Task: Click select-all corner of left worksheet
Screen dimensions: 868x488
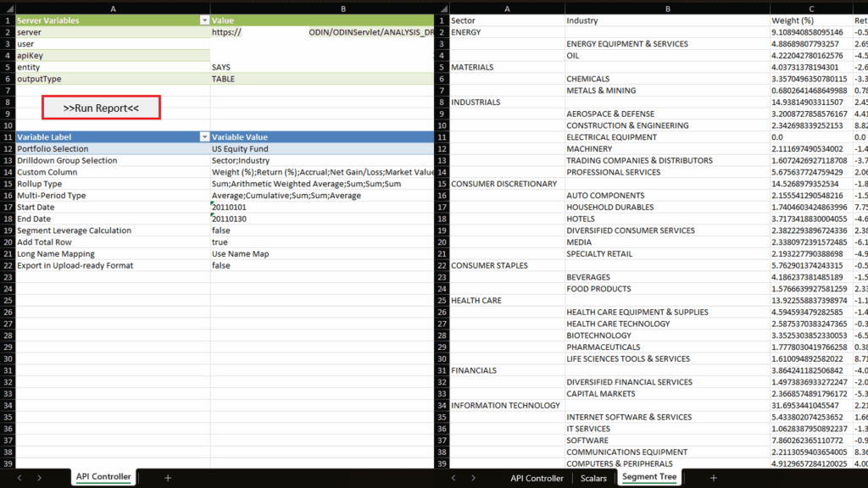Action: coord(7,7)
